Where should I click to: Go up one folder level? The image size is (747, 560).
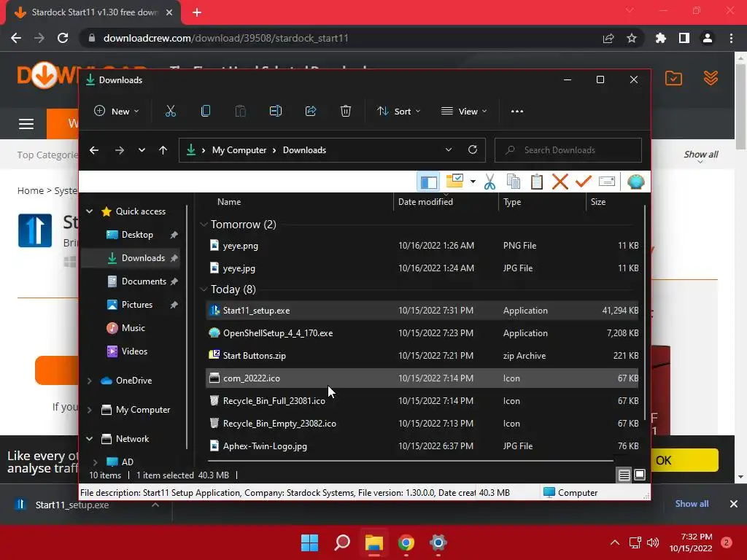(163, 150)
